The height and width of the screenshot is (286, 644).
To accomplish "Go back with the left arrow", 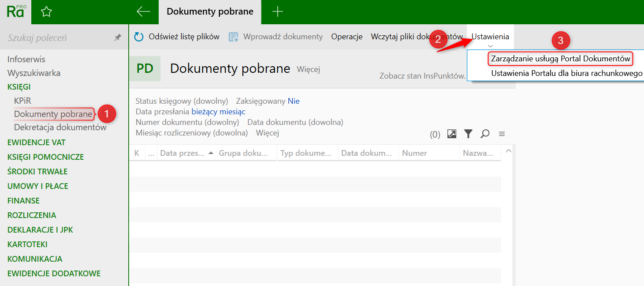I will click(x=144, y=11).
